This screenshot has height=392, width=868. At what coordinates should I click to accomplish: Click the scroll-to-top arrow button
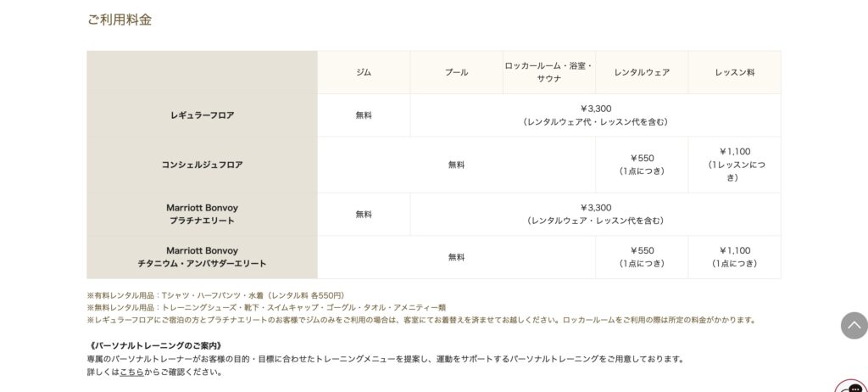(854, 325)
